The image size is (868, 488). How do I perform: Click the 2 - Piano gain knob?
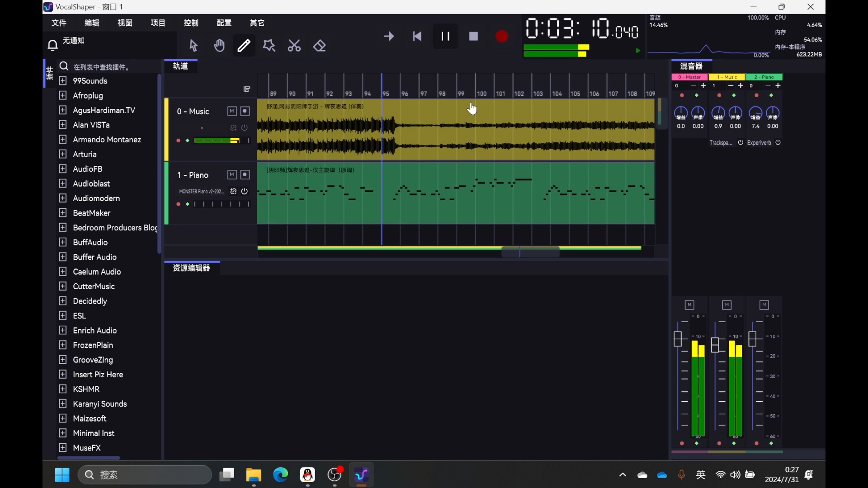tap(755, 113)
